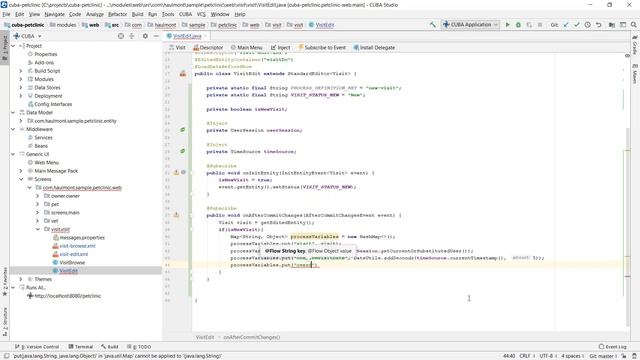Click the Inject button
This screenshot has height=360, width=640.
[x=280, y=48]
